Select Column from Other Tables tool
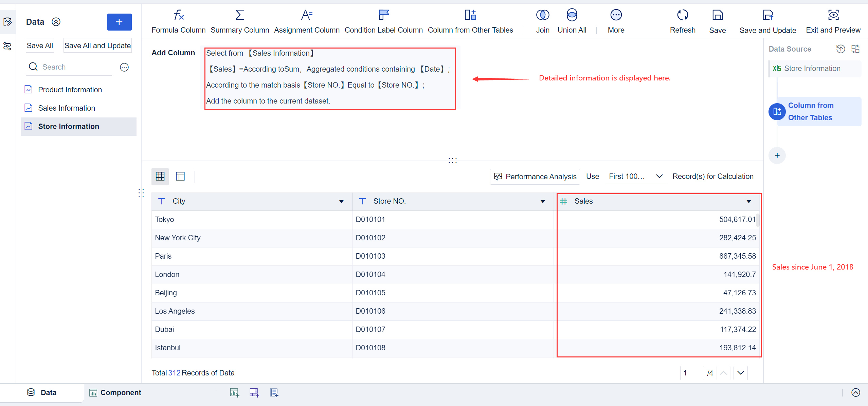The width and height of the screenshot is (868, 406). click(470, 21)
